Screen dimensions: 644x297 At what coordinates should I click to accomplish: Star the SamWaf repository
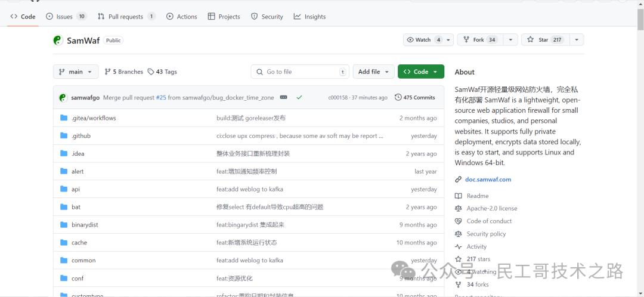pos(546,40)
